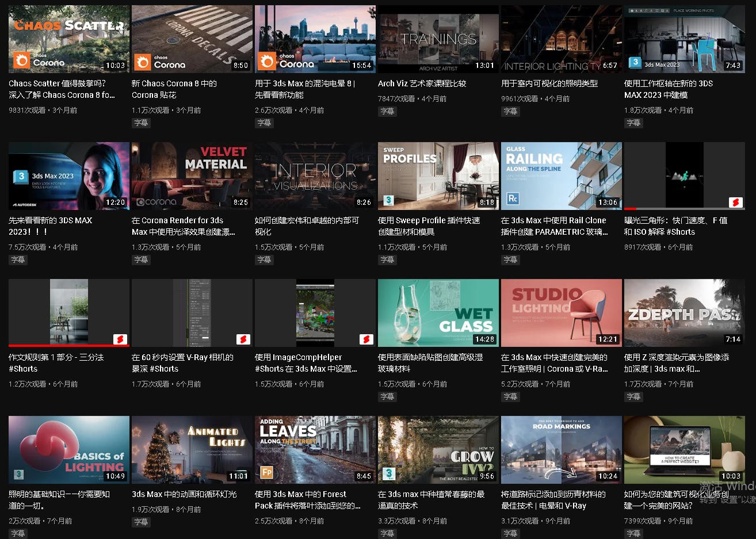
Task: Open the Perfect Website laptop thumbnail
Action: tap(685, 450)
